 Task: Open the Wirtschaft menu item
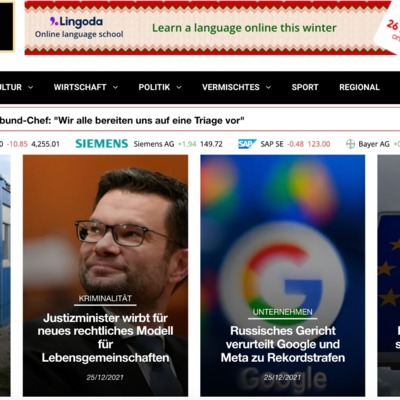tap(80, 87)
